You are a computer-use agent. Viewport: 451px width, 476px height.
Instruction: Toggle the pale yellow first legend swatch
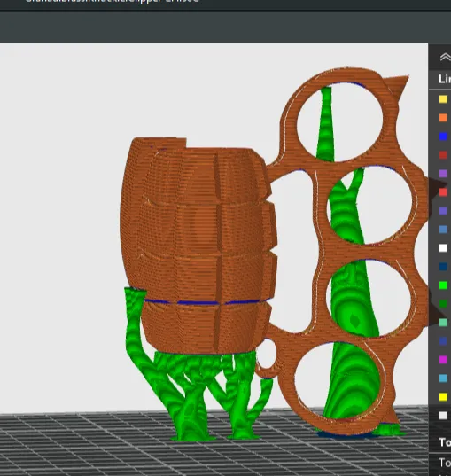tap(443, 99)
